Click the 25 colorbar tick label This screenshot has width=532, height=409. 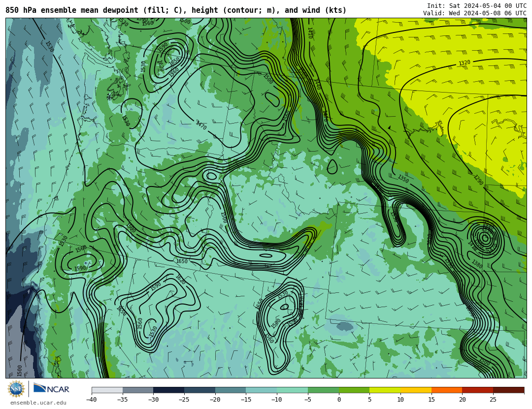(493, 400)
